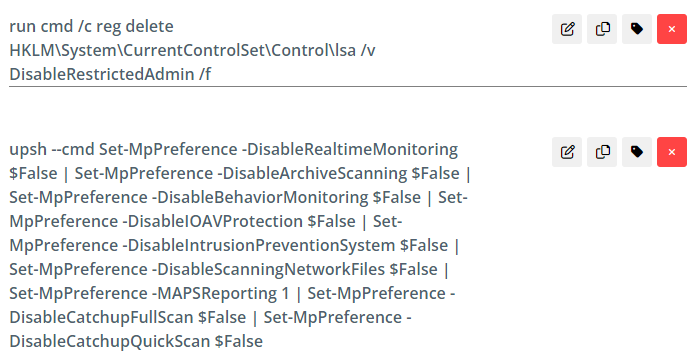Click the -DisableScanningNetworkFiles $False text
Image resolution: width=694 pixels, height=360 pixels.
[295, 269]
